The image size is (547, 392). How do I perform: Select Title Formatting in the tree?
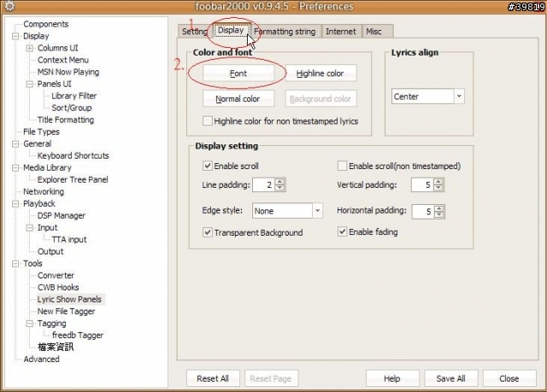(x=66, y=120)
